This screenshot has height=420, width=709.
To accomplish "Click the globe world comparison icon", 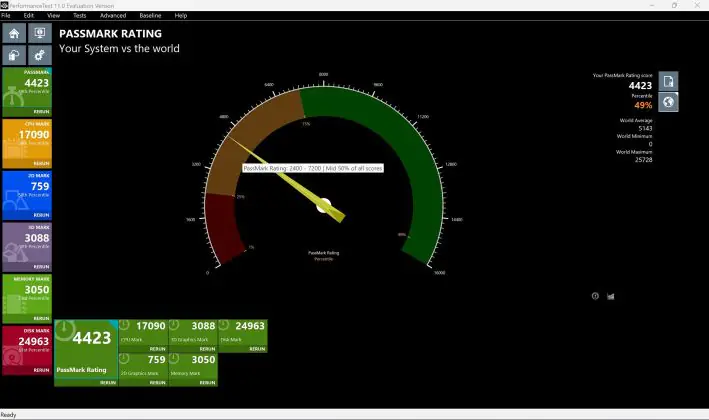I will [668, 102].
